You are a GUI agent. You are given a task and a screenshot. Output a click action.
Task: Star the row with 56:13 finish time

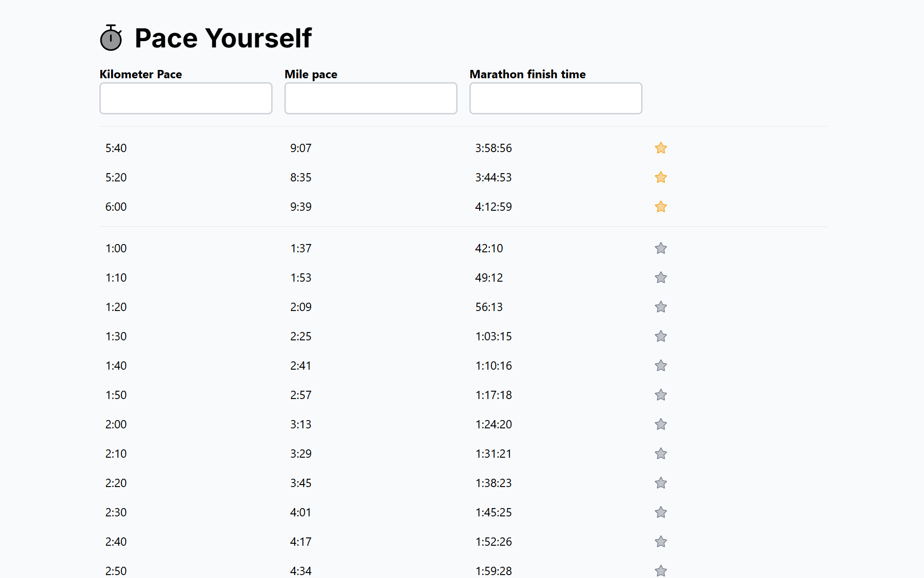point(661,307)
